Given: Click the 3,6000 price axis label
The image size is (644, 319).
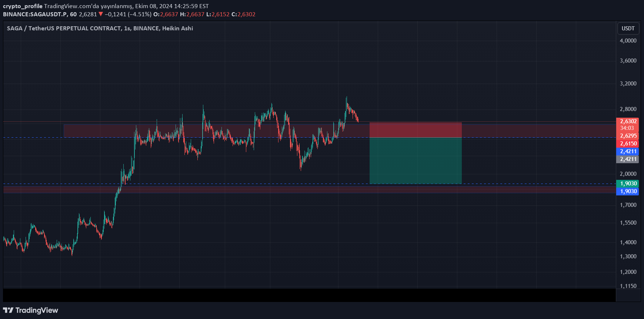Looking at the screenshot, I should click(628, 61).
